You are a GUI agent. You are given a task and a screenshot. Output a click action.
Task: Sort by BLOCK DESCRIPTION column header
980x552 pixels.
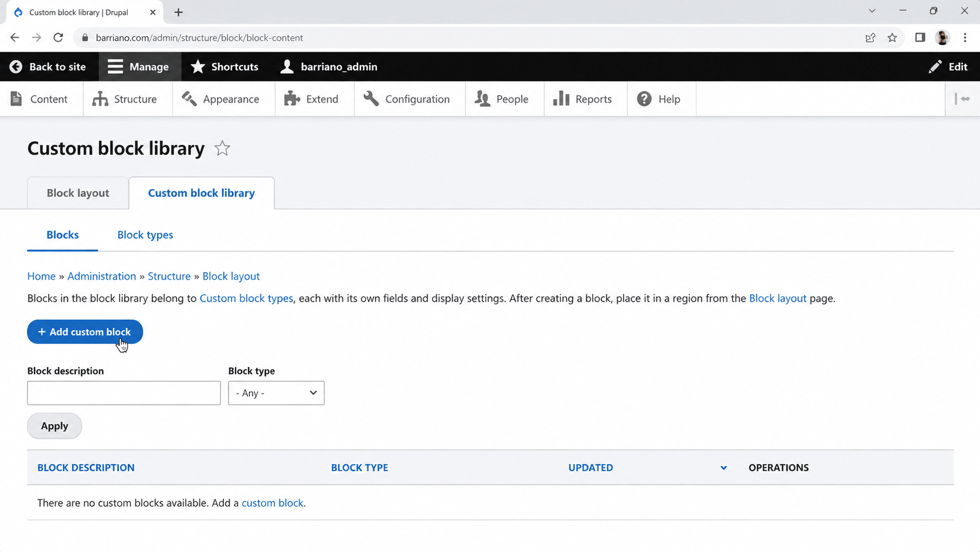click(x=86, y=468)
